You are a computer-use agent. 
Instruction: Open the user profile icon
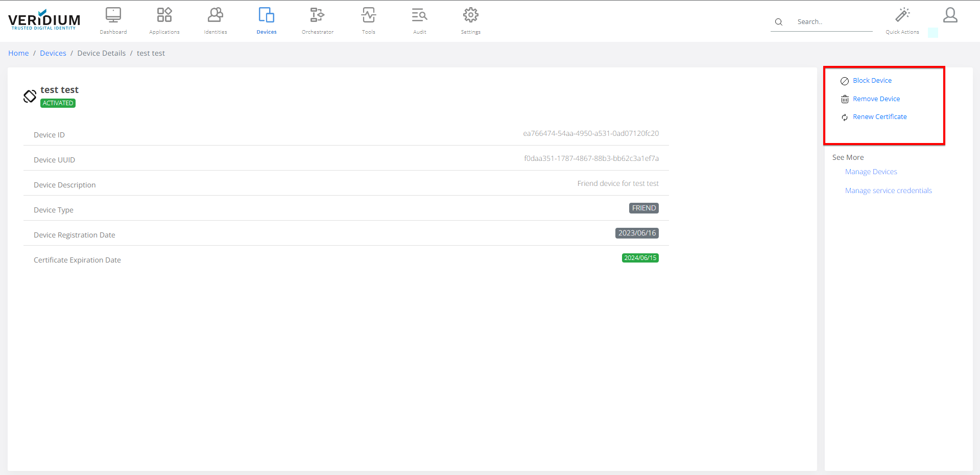950,15
